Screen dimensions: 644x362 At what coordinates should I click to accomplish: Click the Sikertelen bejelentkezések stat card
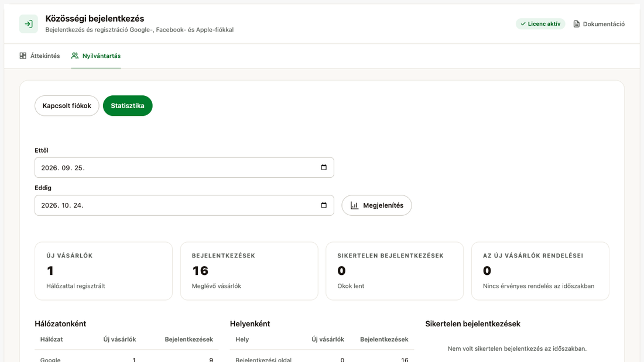click(x=395, y=271)
